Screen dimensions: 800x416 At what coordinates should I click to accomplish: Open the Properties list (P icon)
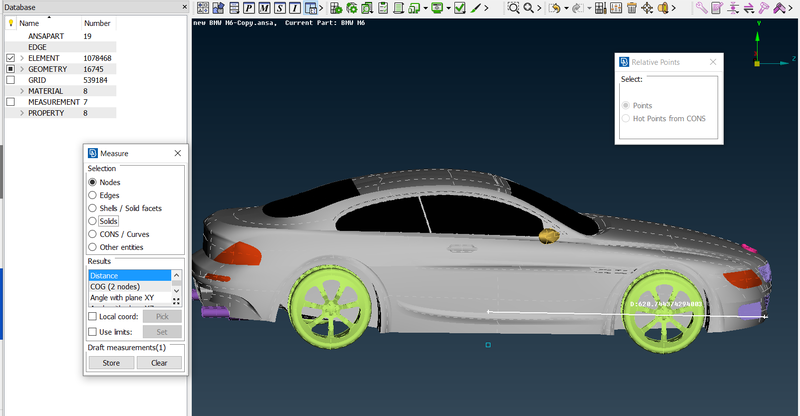(x=249, y=8)
